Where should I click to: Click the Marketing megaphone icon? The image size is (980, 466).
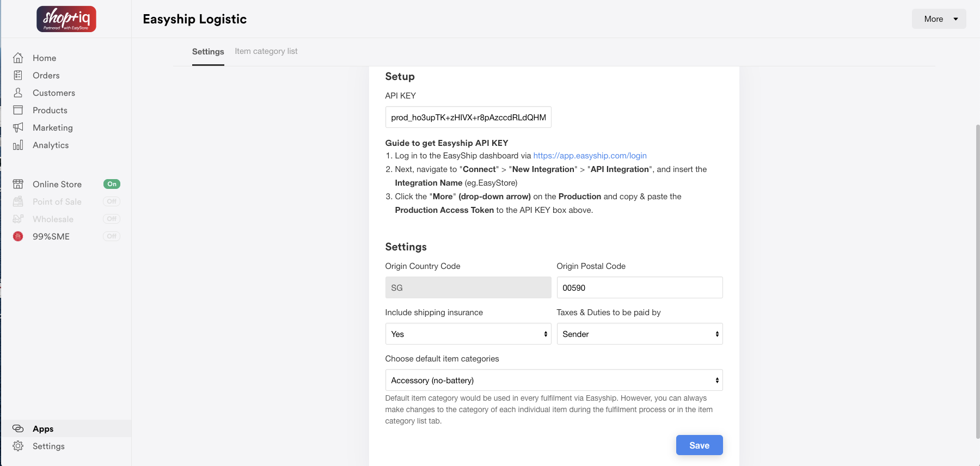pyautogui.click(x=18, y=127)
